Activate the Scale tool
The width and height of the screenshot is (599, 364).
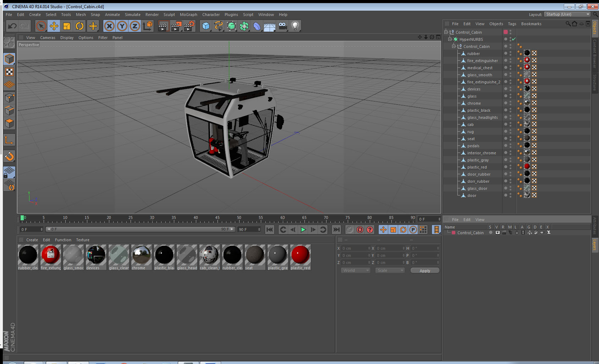click(x=67, y=26)
